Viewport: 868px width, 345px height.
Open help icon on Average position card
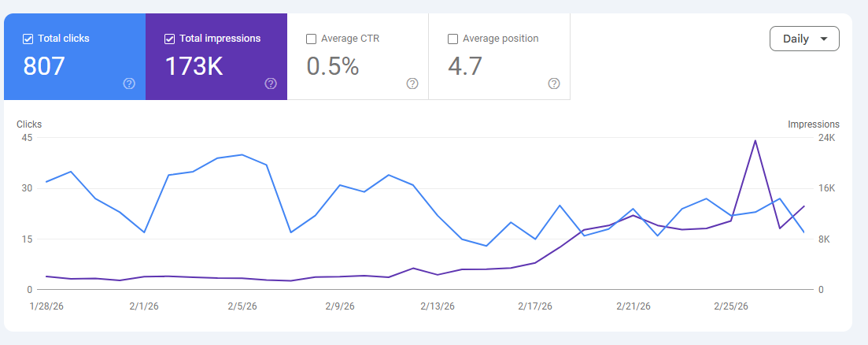point(553,83)
